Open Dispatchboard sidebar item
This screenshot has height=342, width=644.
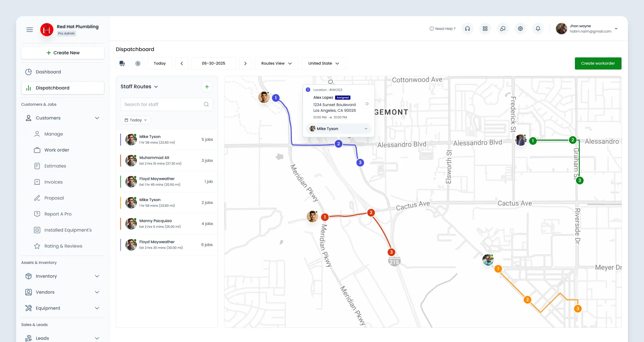[63, 88]
